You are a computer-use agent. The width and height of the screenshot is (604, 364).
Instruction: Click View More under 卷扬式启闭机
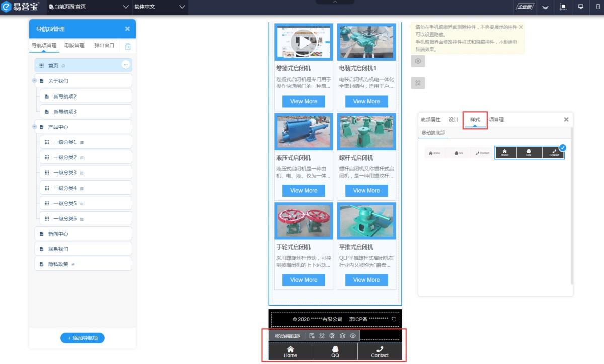[x=304, y=101]
